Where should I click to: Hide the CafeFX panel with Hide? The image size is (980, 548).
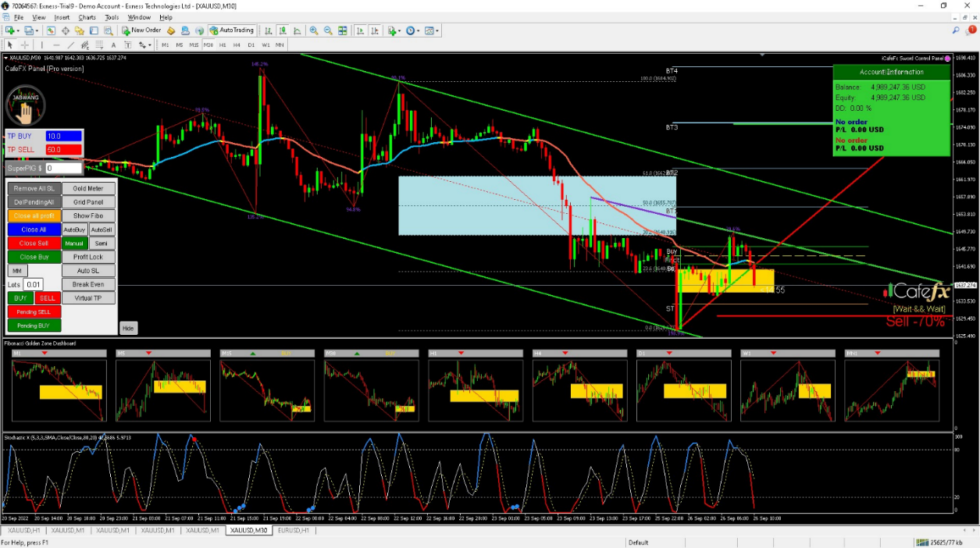click(128, 328)
